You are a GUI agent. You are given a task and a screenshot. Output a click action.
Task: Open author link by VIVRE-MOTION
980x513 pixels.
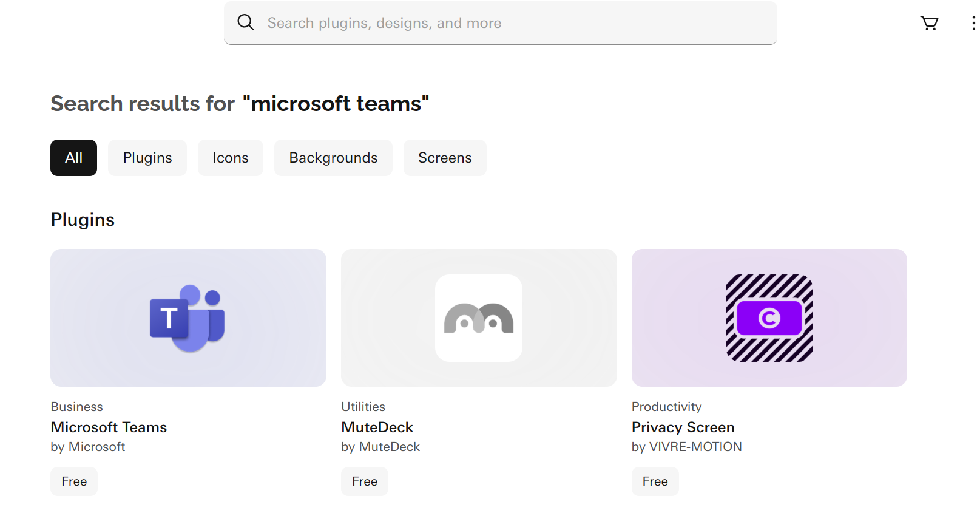pyautogui.click(x=686, y=447)
